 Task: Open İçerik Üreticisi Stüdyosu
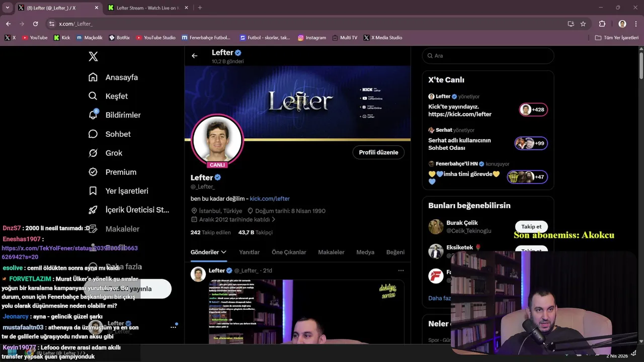[129, 210]
